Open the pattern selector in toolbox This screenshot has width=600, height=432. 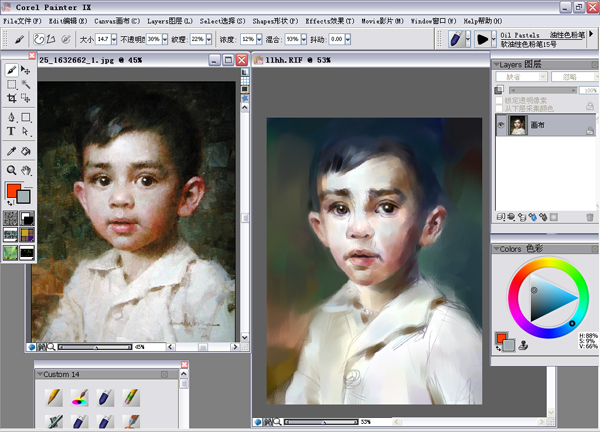11,235
